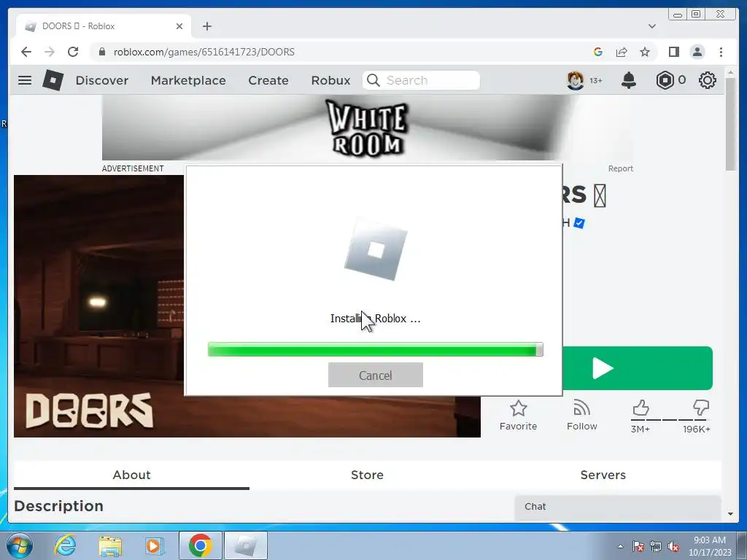The height and width of the screenshot is (560, 747).
Task: Open the Discover menu
Action: tap(102, 80)
